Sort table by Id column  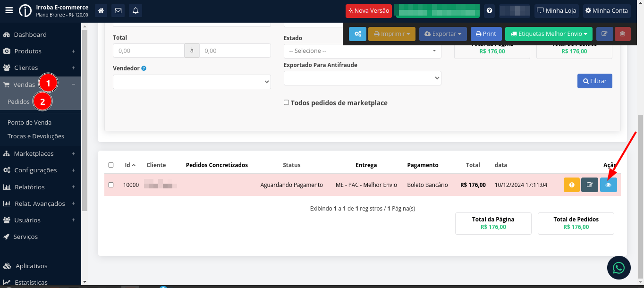click(130, 165)
